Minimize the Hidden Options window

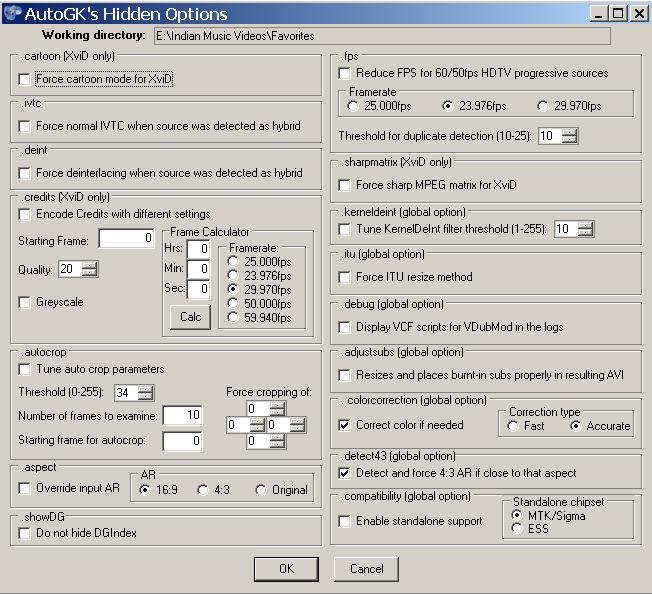pos(599,14)
